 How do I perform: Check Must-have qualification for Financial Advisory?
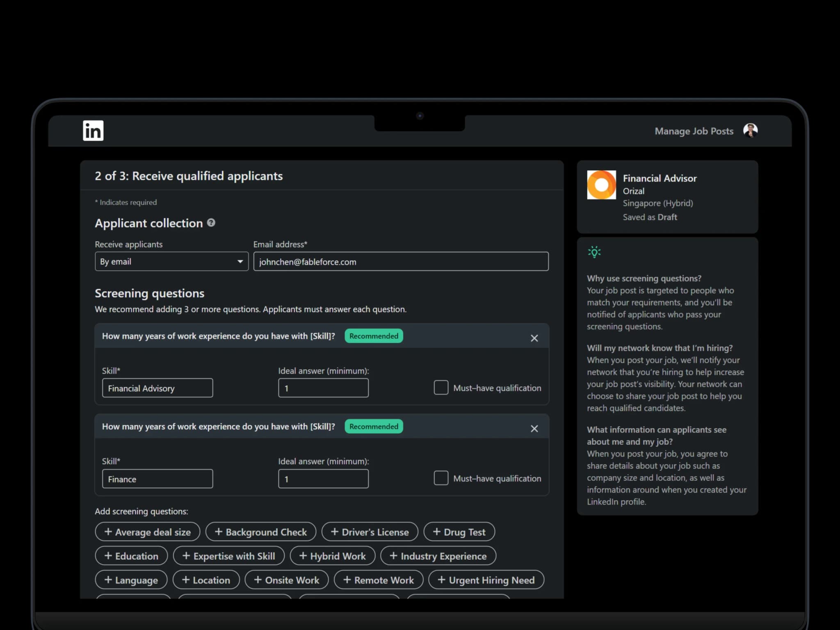(x=441, y=388)
